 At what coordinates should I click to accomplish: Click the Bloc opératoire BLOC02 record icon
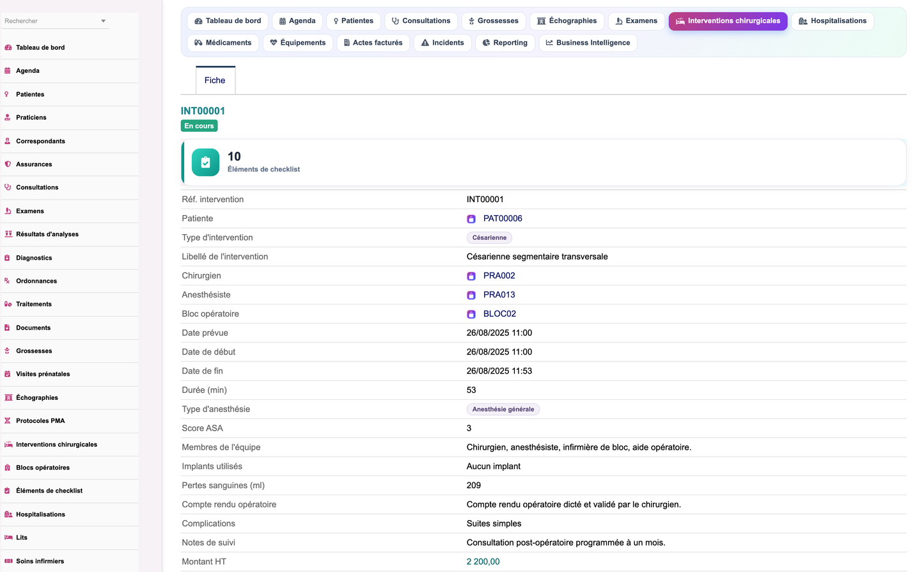point(471,314)
